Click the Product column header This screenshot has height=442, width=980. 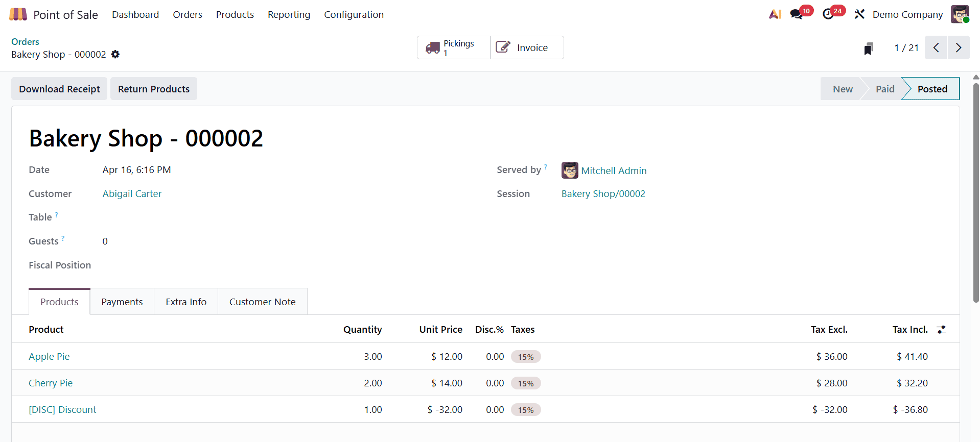(x=46, y=329)
